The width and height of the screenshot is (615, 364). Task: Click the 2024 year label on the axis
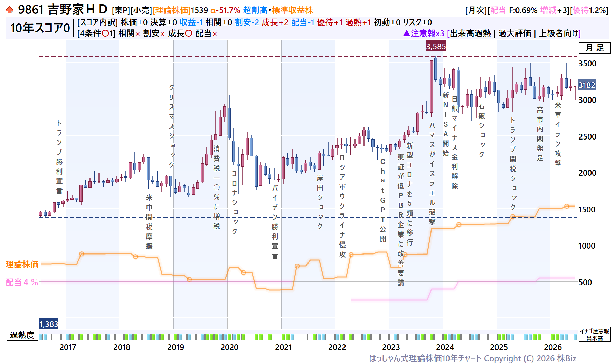click(x=445, y=347)
